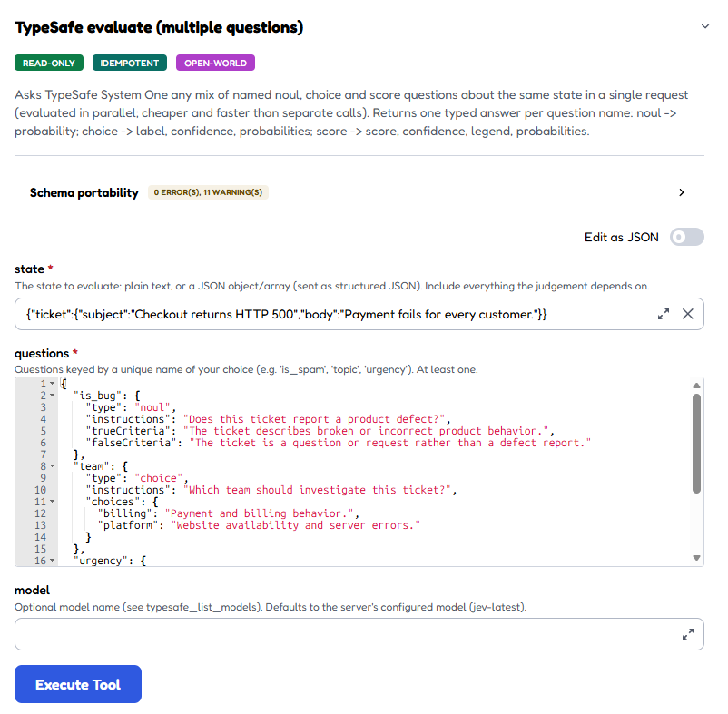
Task: Click the Execute Tool button
Action: click(78, 684)
